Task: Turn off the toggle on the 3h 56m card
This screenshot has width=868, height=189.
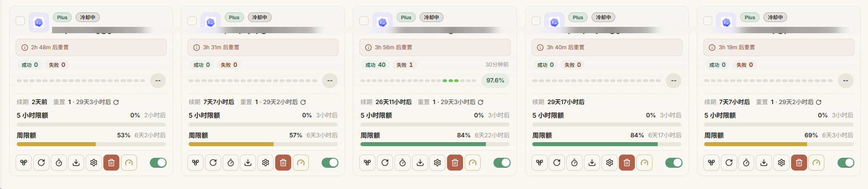Action: click(x=502, y=163)
